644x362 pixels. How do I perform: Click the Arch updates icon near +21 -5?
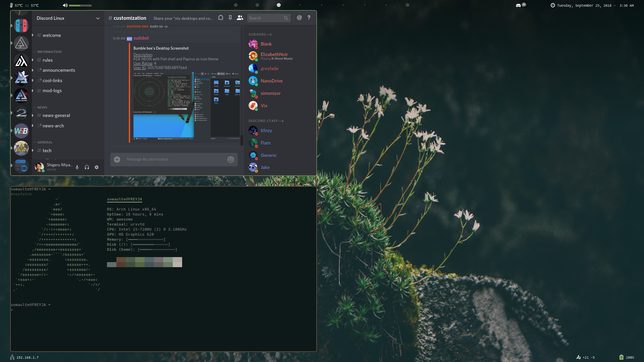[x=578, y=357]
